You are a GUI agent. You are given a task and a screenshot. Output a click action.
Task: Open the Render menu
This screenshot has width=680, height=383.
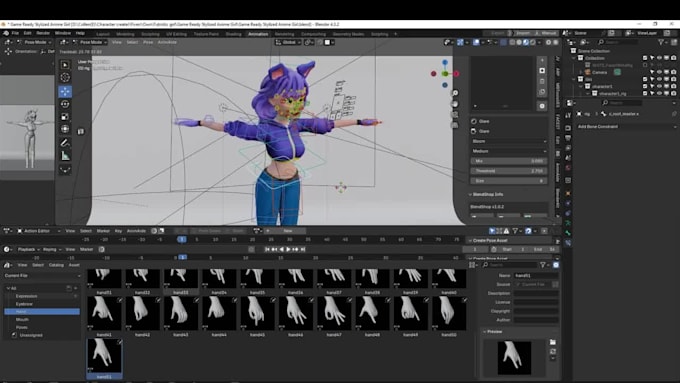click(43, 33)
